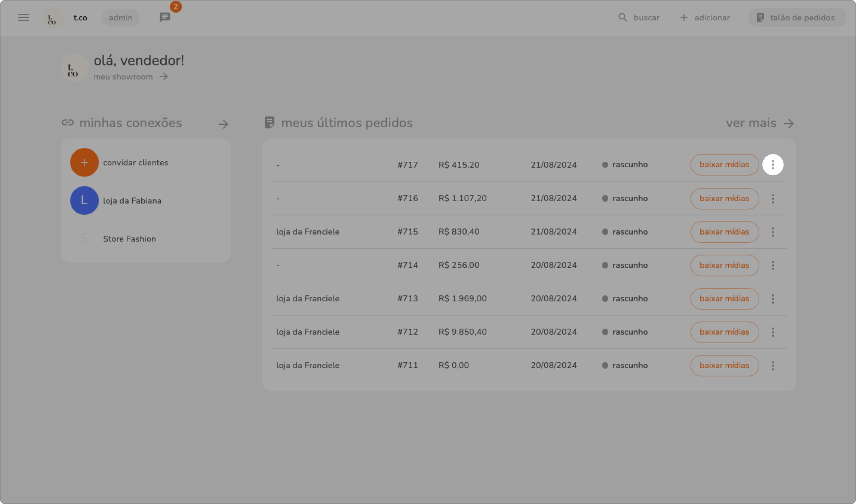Click the plus icon next to adicionar
The height and width of the screenshot is (504, 856).
pos(684,17)
